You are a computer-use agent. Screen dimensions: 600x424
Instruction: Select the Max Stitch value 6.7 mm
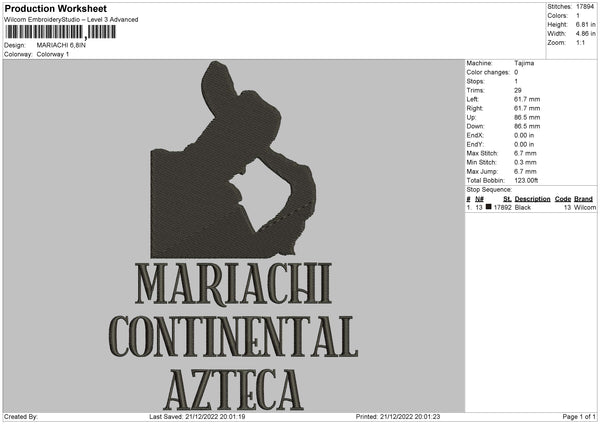pos(525,153)
